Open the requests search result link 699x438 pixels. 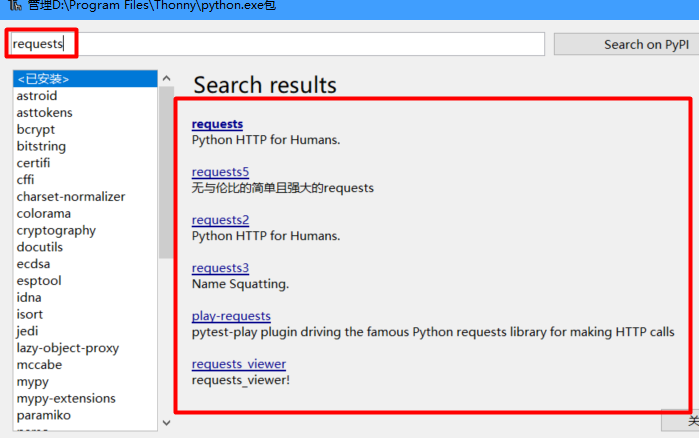pos(217,124)
